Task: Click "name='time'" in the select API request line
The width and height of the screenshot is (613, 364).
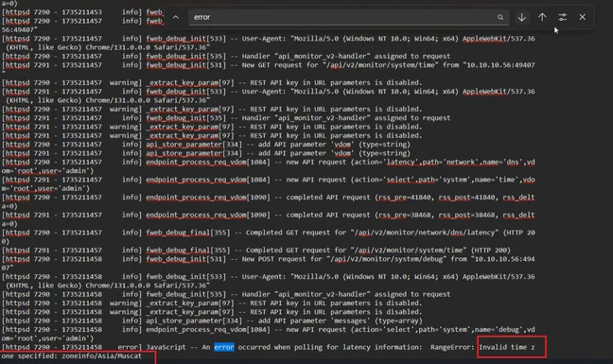Action: (498, 180)
